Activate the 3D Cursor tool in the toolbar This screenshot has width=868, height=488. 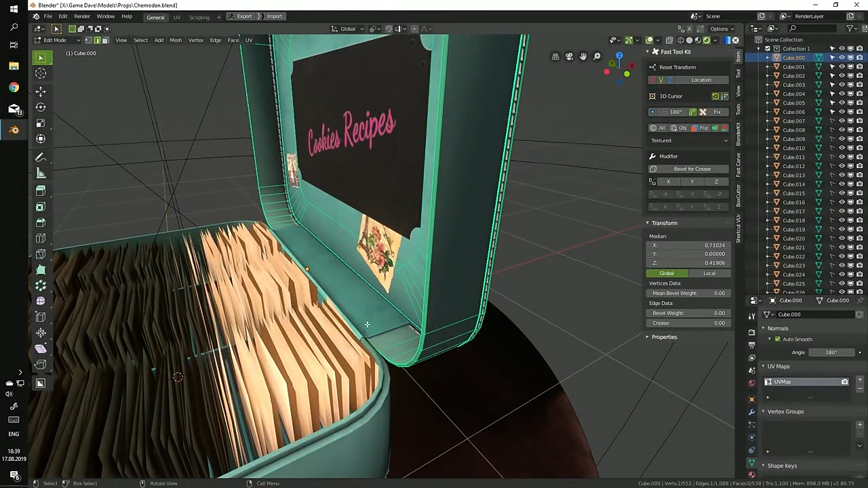(41, 74)
